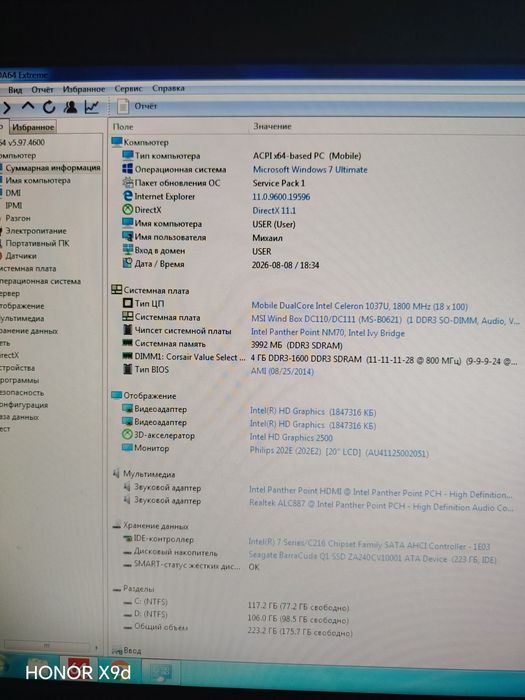Click the Значение column header
The image size is (525, 700).
click(272, 126)
